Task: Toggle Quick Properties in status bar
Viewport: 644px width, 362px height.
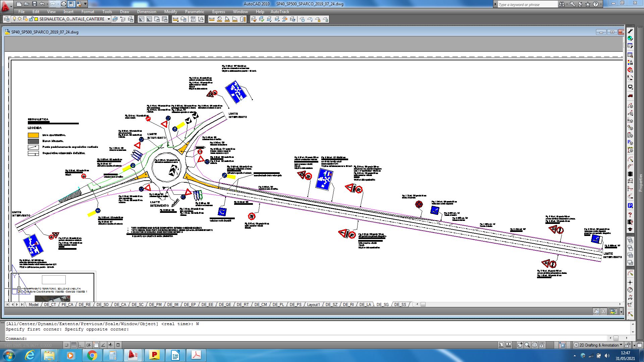Action: tap(118, 345)
